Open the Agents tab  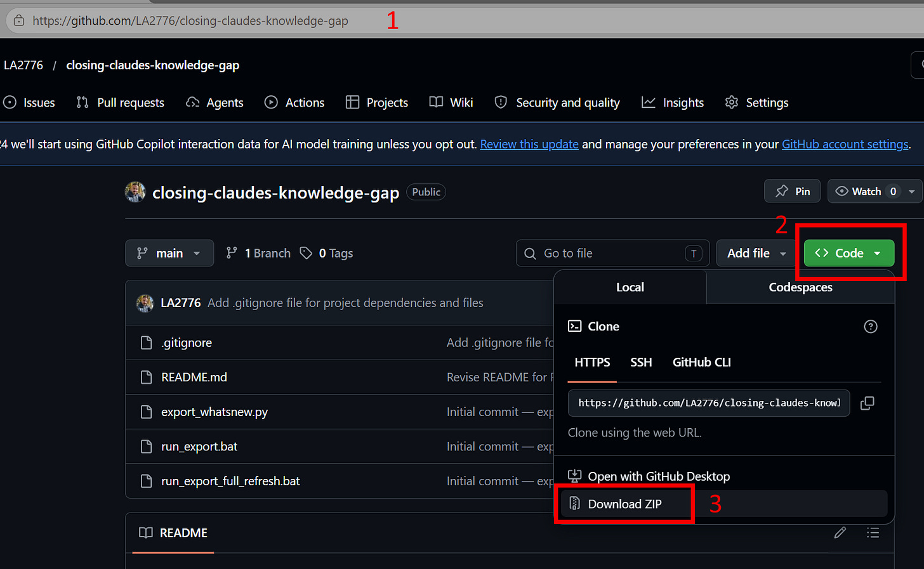(214, 103)
